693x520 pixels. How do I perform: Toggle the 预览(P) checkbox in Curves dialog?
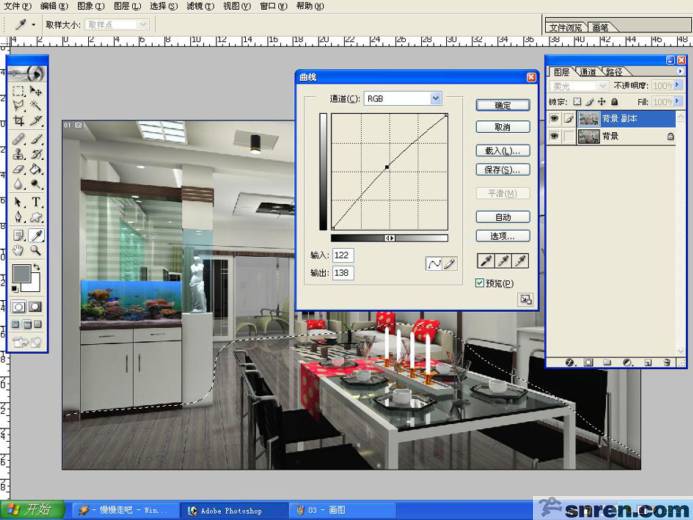480,283
